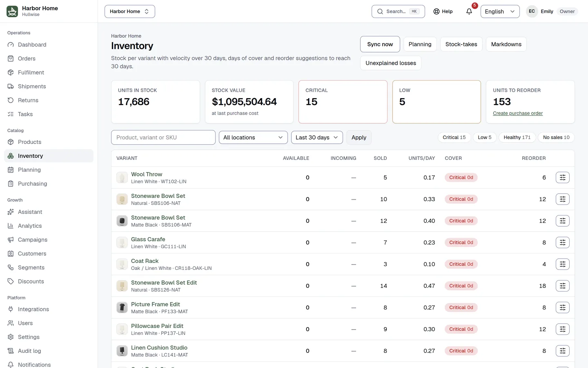Click the Analytics chart icon in sidebar
Image resolution: width=588 pixels, height=368 pixels.
tap(11, 226)
